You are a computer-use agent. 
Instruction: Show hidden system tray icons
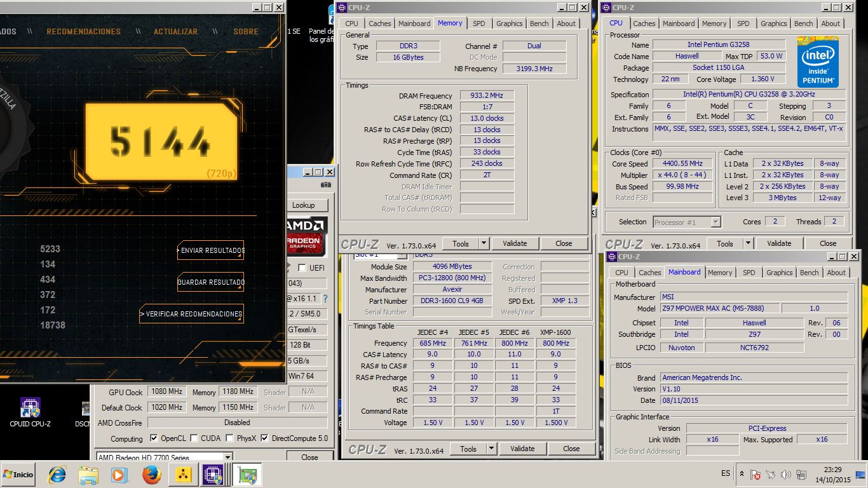[x=742, y=474]
